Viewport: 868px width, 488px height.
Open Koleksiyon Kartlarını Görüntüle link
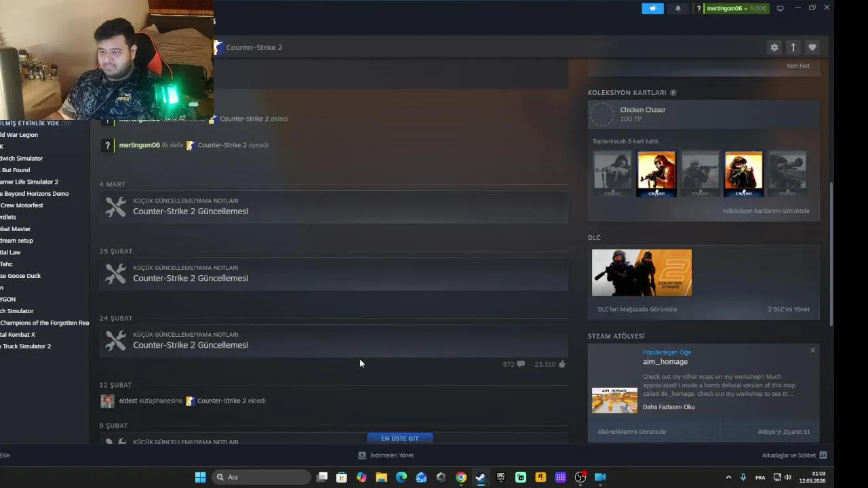[x=766, y=211]
